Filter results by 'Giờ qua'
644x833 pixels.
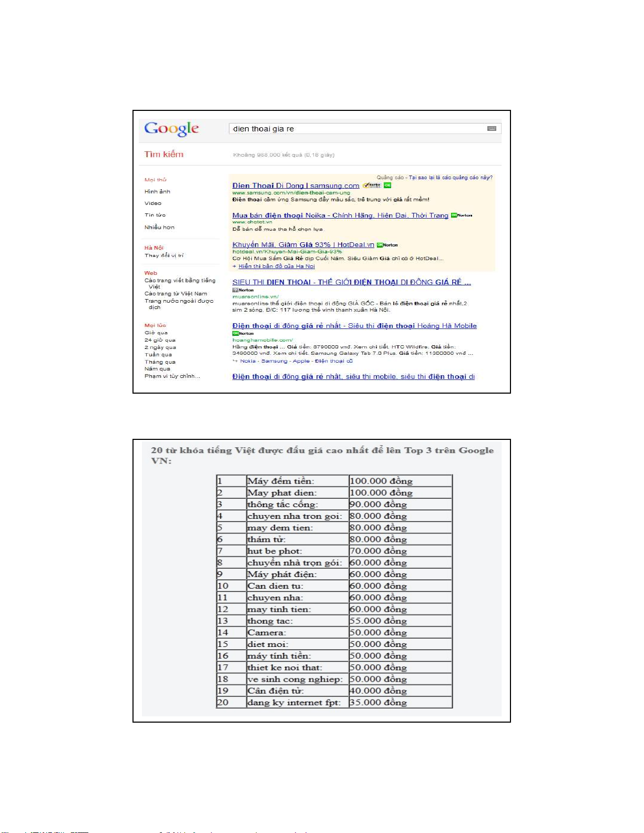pos(156,333)
